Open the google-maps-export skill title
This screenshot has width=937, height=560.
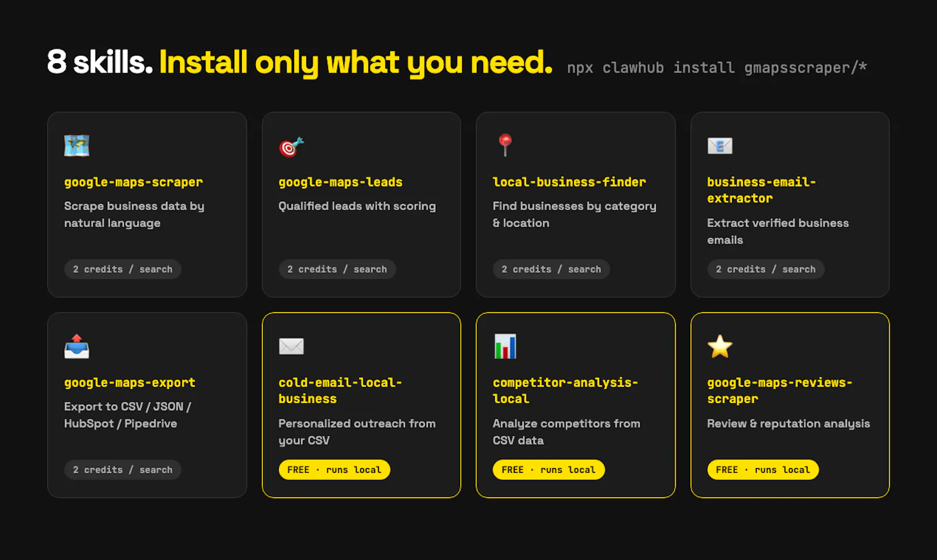[129, 383]
